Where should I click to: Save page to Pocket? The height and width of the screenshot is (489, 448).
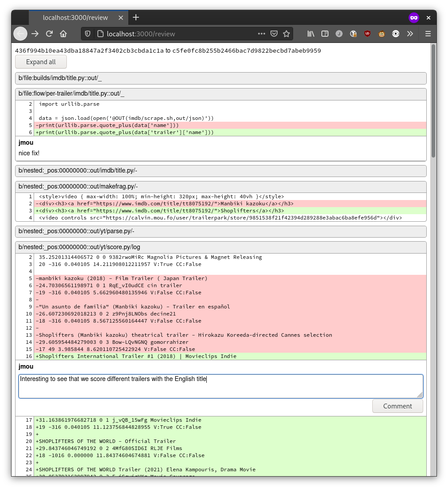click(274, 34)
